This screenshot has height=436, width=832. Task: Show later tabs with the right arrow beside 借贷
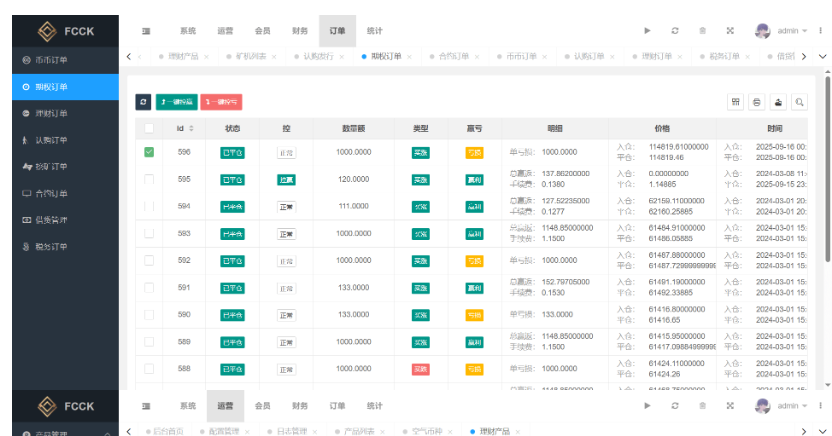pos(804,57)
